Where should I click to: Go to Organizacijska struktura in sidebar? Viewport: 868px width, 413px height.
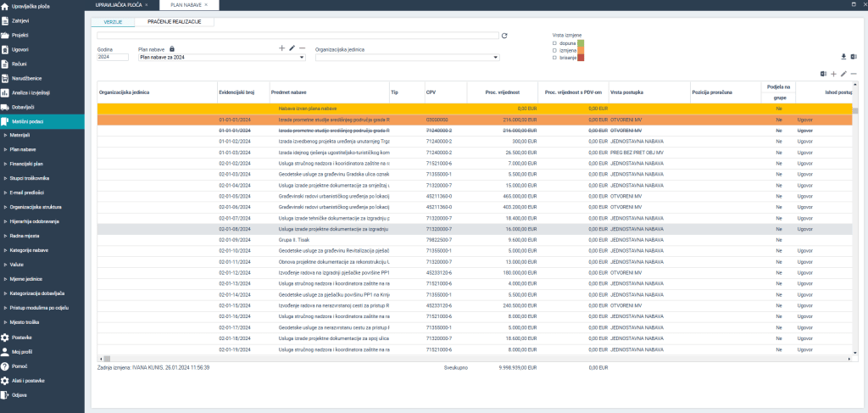pyautogui.click(x=36, y=206)
